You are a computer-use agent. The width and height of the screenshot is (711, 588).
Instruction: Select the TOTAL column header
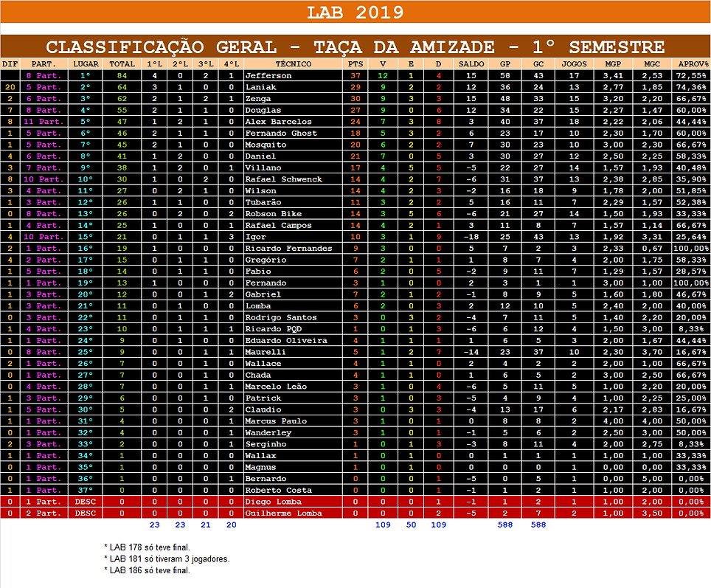click(x=122, y=64)
